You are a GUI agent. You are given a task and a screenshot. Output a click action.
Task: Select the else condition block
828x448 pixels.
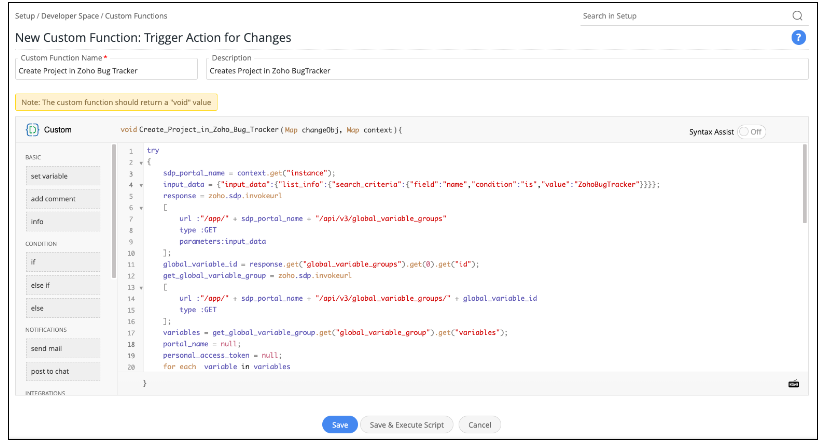pos(63,308)
